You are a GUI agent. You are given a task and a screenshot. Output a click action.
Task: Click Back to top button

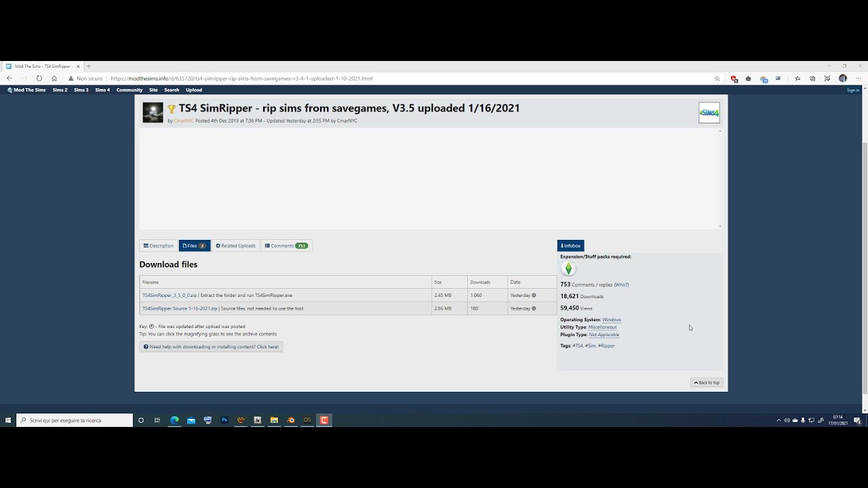[707, 383]
